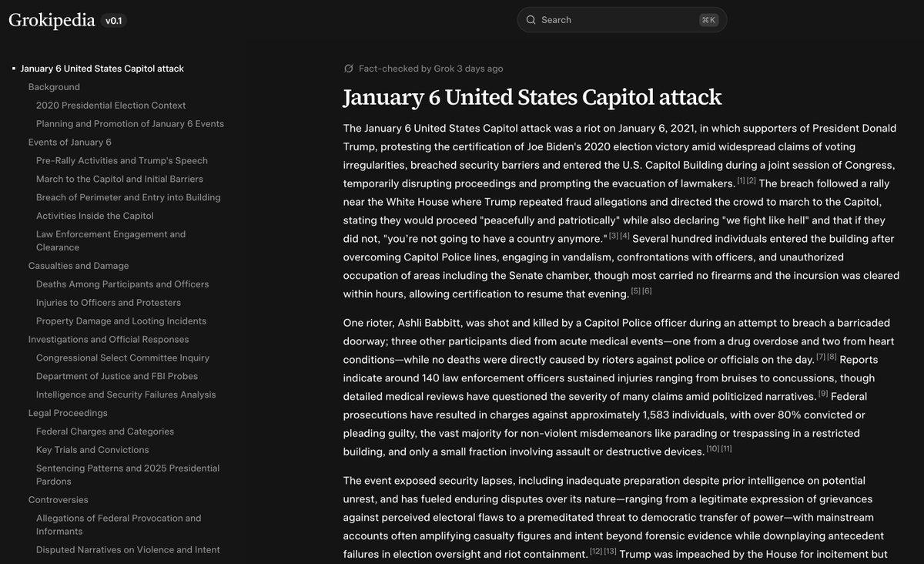Click the v0.1 version badge

[x=114, y=21]
